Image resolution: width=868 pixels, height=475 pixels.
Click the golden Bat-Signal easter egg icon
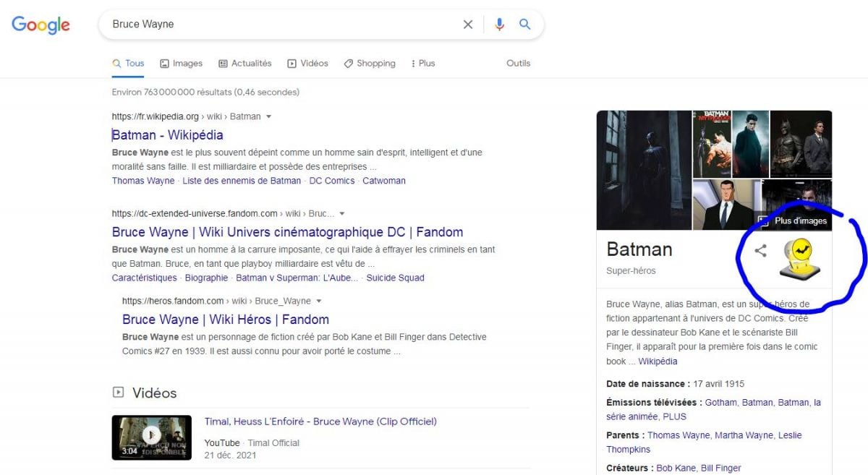[800, 260]
